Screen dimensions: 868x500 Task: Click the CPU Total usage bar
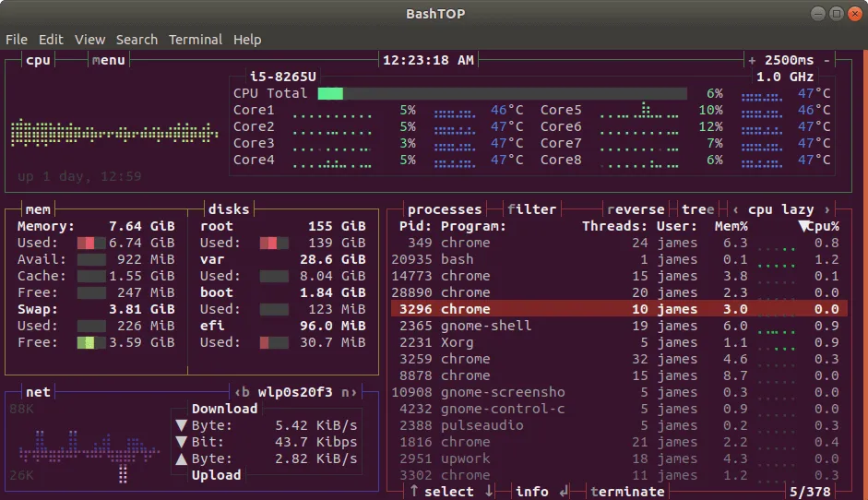[x=502, y=93]
